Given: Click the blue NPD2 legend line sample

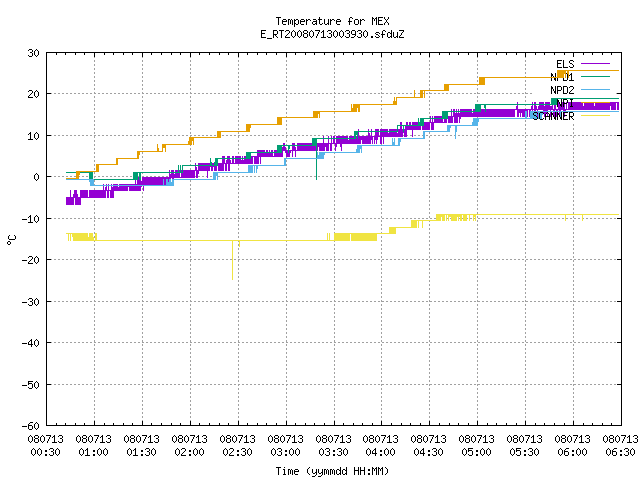Looking at the screenshot, I should tap(595, 90).
